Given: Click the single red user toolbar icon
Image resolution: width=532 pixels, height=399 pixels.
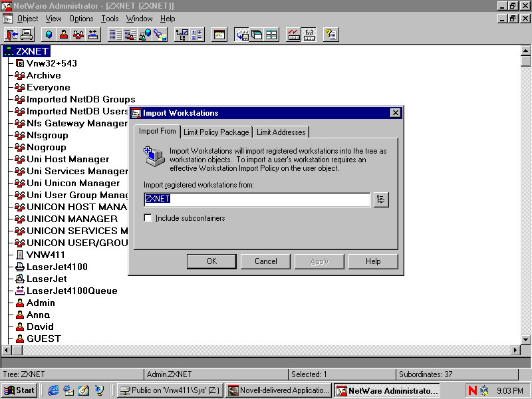Looking at the screenshot, I should coord(64,35).
